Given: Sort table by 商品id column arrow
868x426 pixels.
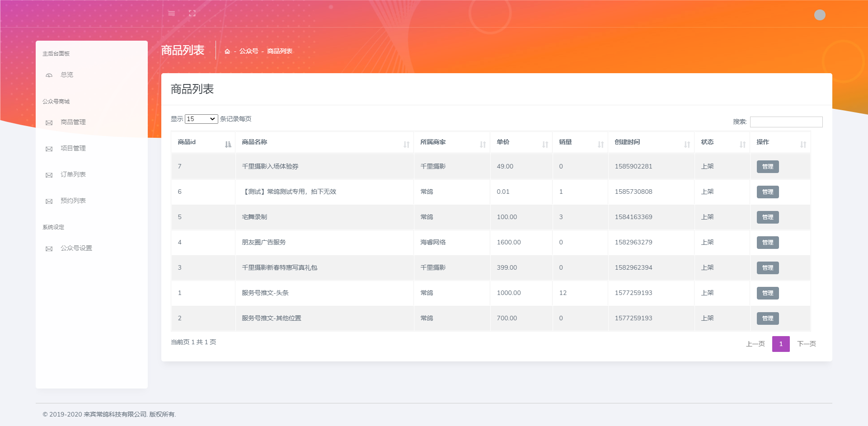Looking at the screenshot, I should 228,144.
